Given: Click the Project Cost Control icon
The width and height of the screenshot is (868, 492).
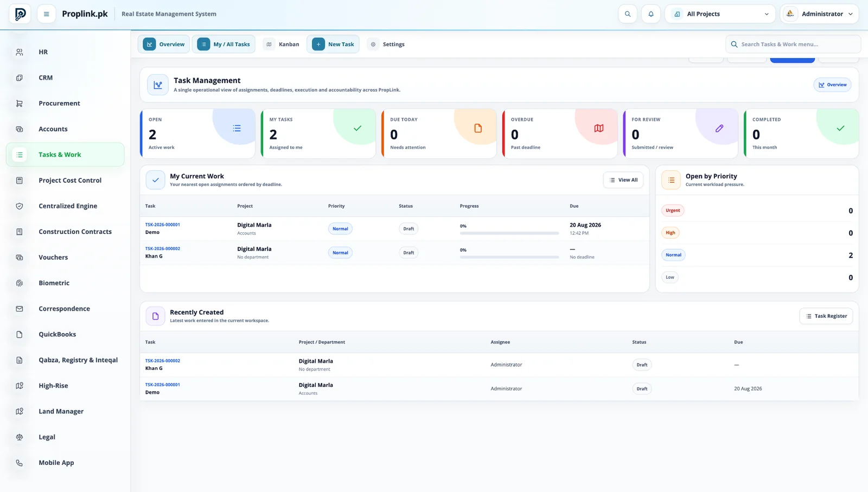Looking at the screenshot, I should coord(20,180).
